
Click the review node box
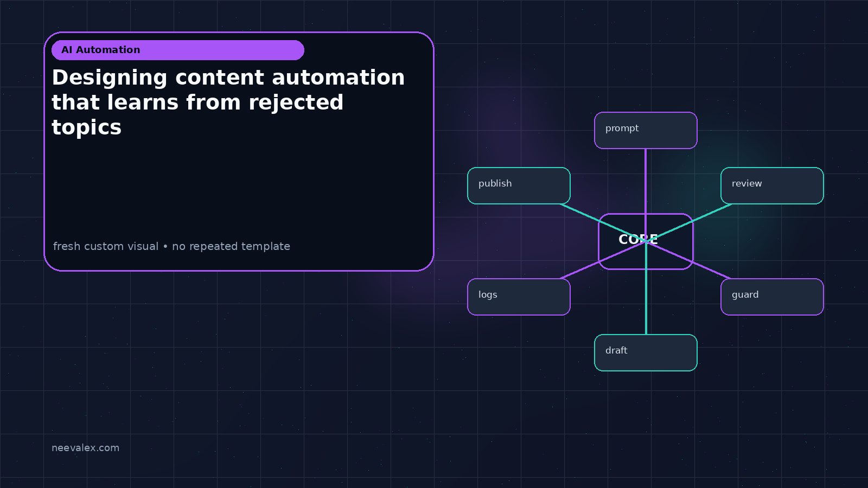(x=772, y=185)
